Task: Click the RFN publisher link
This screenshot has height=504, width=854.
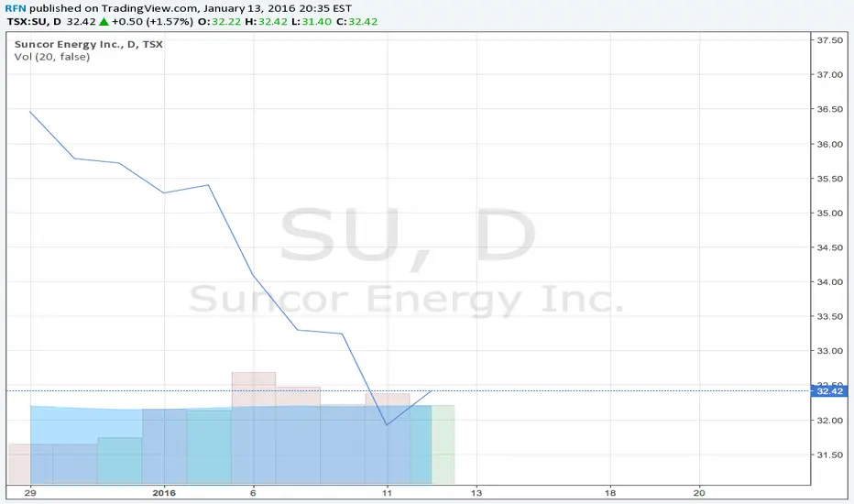Action: click(16, 9)
